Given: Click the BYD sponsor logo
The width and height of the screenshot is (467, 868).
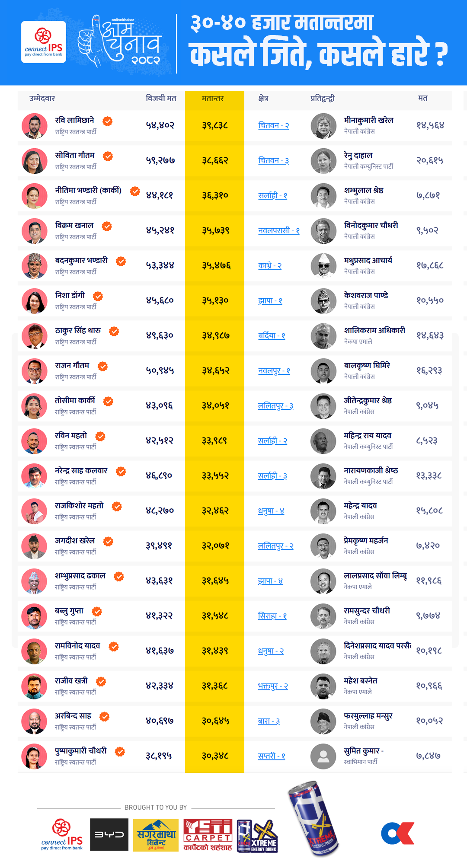Looking at the screenshot, I should 109,834.
